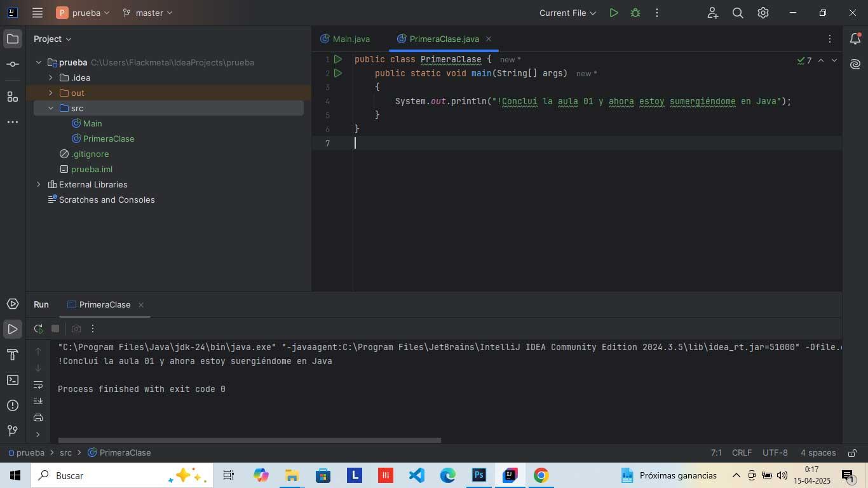Viewport: 868px width, 488px height.
Task: Toggle the Project tool window folder icon
Action: pyautogui.click(x=12, y=39)
